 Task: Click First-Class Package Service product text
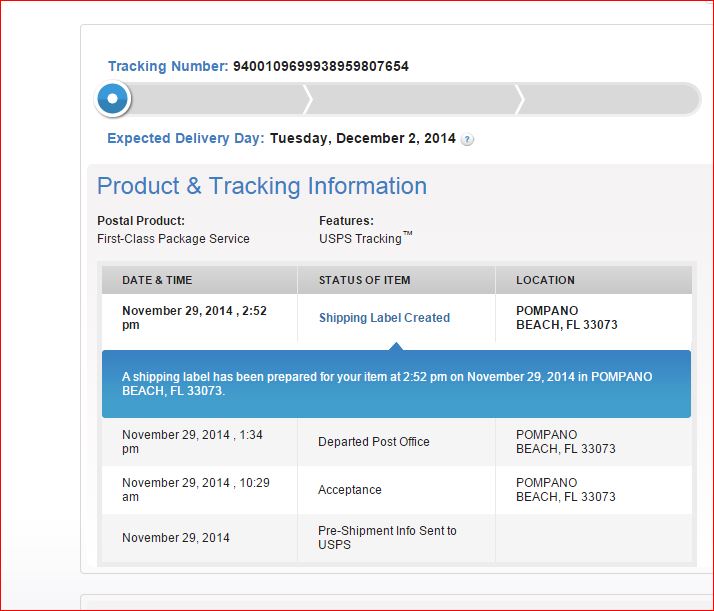pyautogui.click(x=173, y=239)
